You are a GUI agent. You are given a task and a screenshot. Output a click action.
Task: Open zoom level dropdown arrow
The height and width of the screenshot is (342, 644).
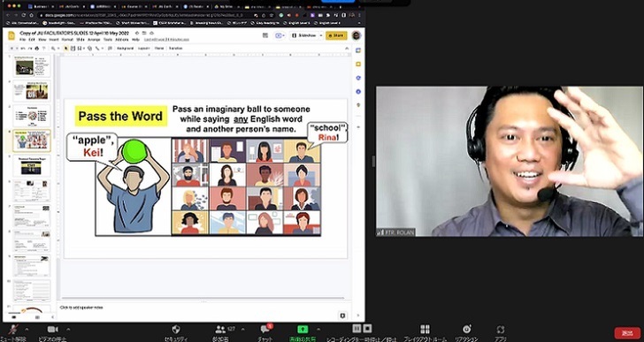click(x=58, y=49)
